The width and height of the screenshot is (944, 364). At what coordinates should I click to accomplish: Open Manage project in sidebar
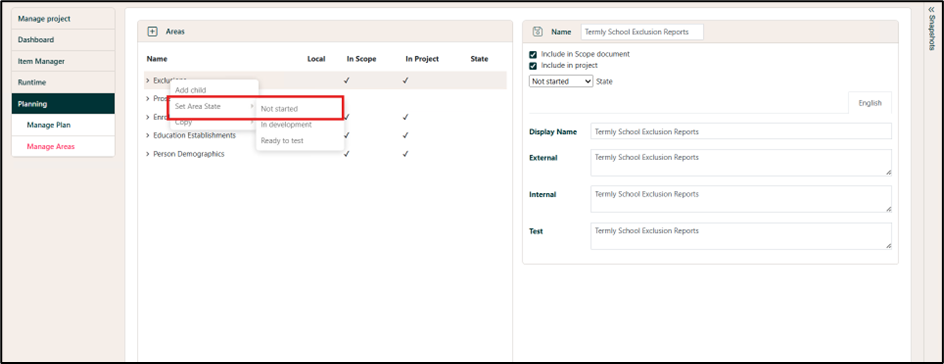click(63, 19)
